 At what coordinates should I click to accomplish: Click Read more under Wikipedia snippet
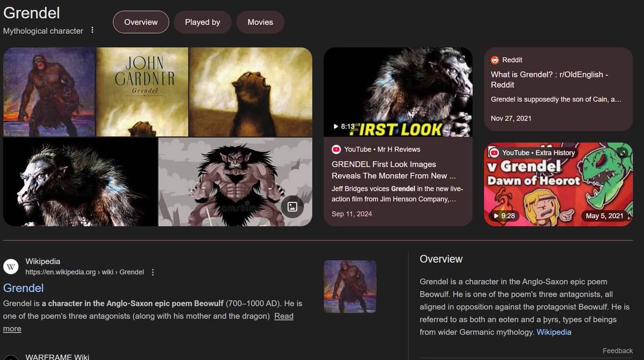coord(284,316)
